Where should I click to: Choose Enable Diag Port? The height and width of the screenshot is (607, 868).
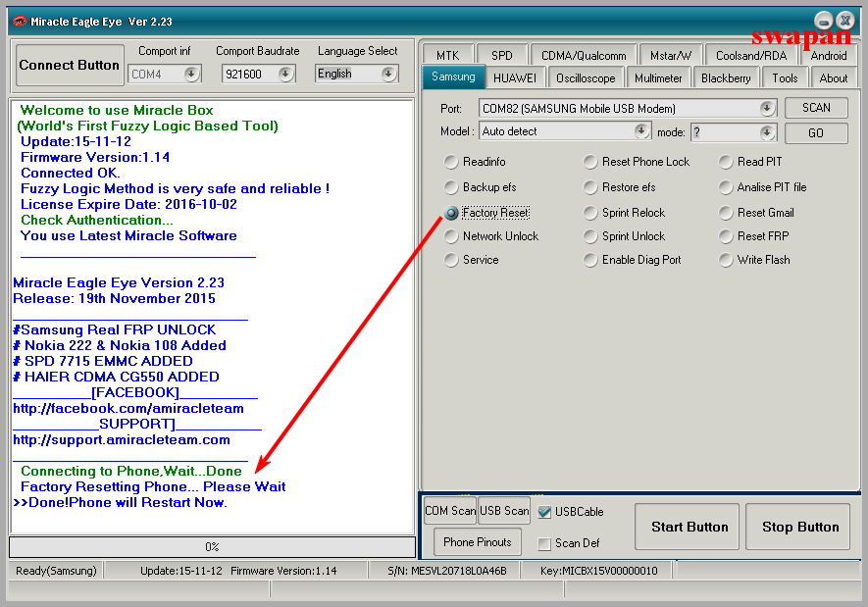590,260
